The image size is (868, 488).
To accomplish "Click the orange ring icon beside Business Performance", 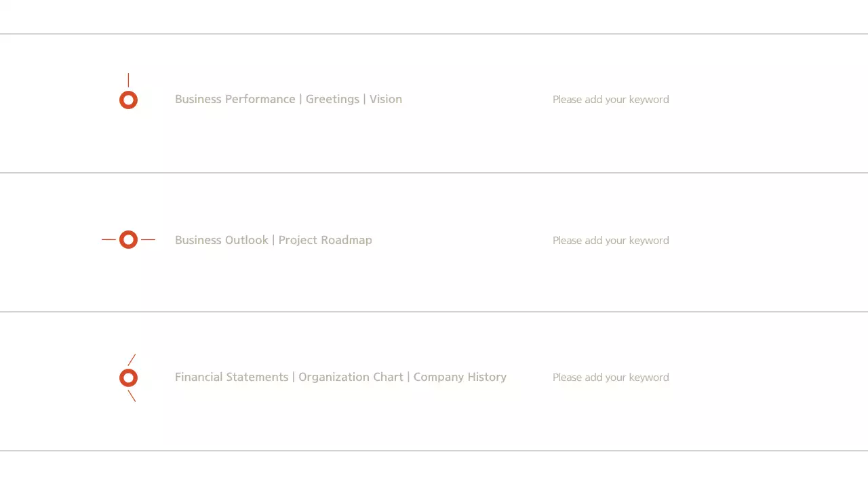I will pos(128,100).
